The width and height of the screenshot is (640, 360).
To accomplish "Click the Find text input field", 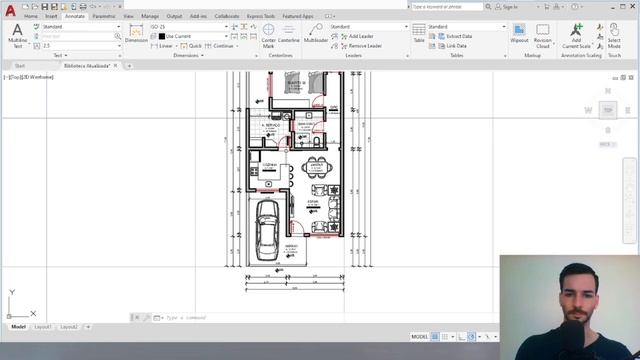I will [x=78, y=36].
